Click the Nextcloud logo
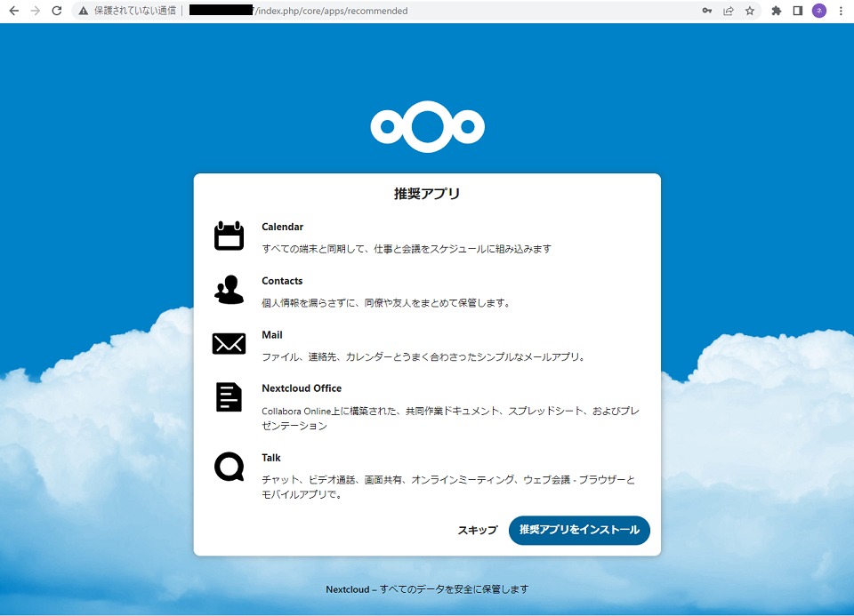The image size is (854, 616). (428, 126)
